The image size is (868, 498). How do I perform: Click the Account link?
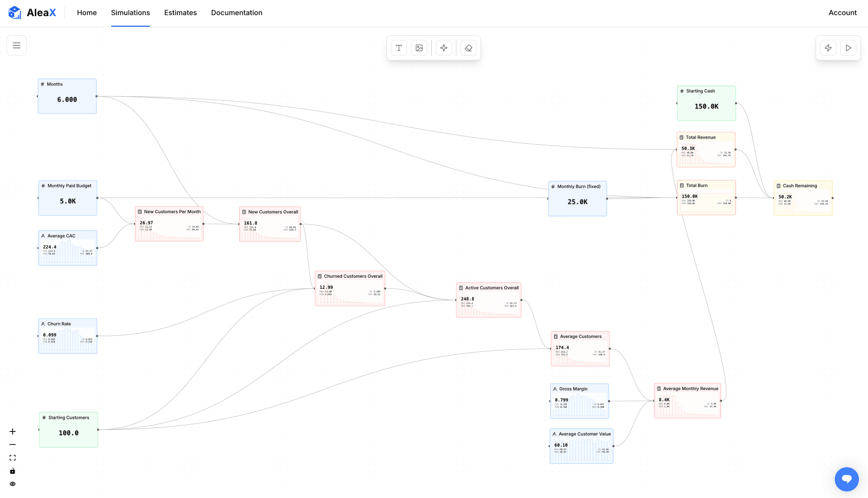[x=842, y=13]
